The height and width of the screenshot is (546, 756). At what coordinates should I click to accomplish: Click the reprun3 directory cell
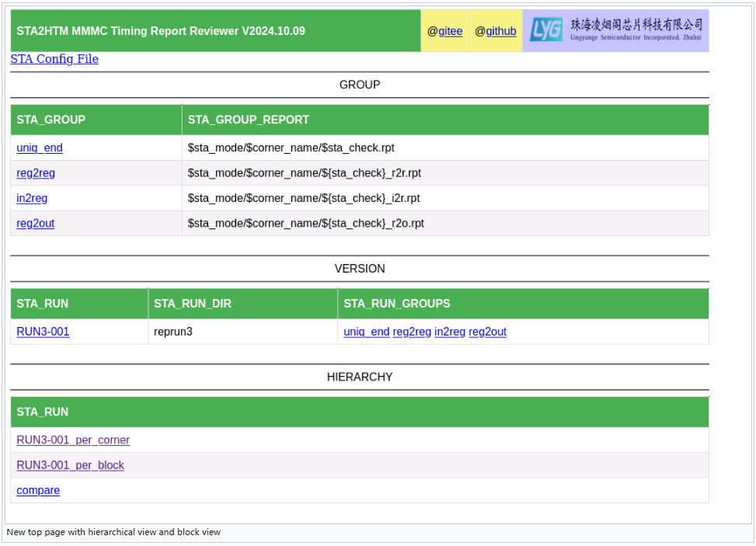pos(172,332)
